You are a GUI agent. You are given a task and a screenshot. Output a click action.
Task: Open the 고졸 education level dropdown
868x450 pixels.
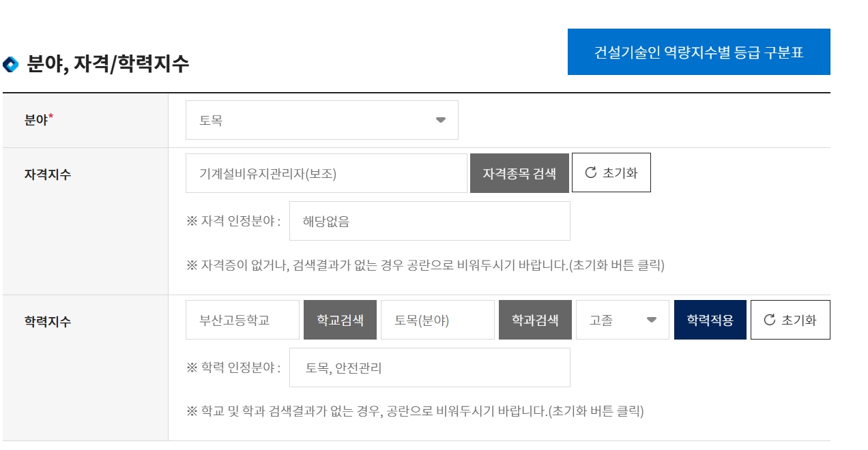tap(622, 319)
